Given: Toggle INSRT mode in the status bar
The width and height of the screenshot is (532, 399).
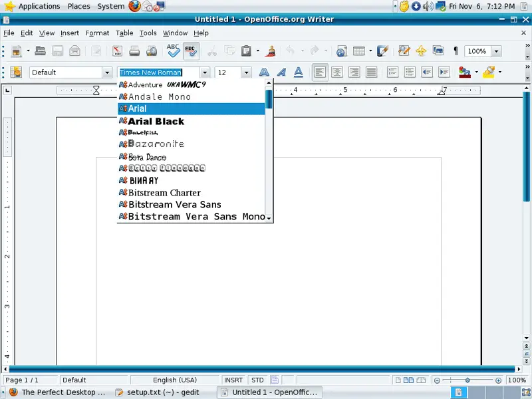Looking at the screenshot, I should pyautogui.click(x=233, y=380).
